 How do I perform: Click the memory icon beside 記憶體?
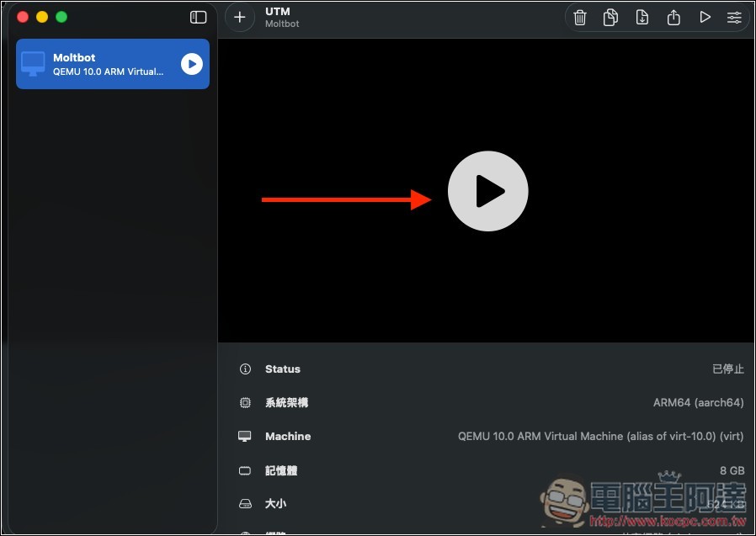[244, 470]
